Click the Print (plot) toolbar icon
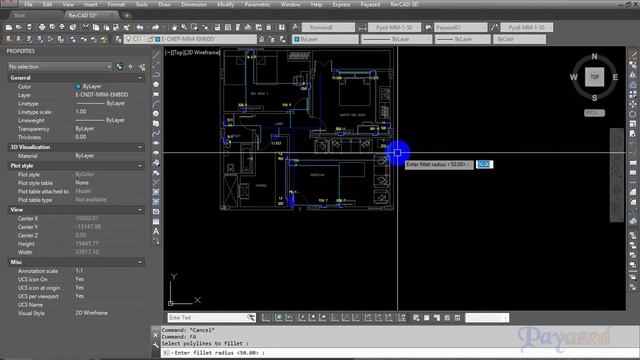The height and width of the screenshot is (360, 640). (42, 27)
